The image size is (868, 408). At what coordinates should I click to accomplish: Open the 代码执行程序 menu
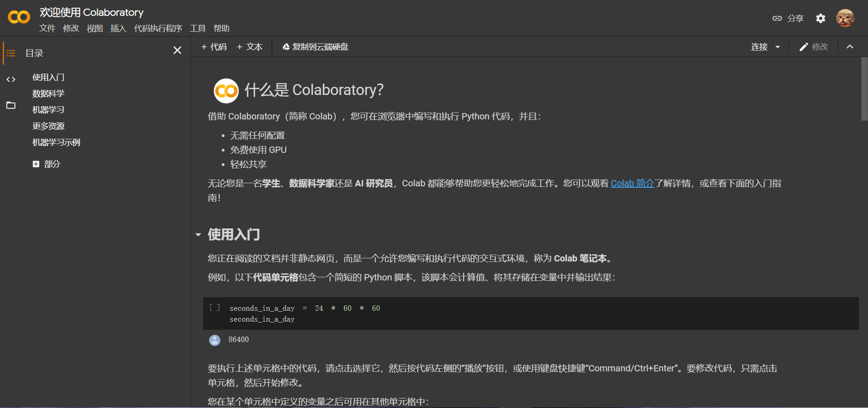[157, 28]
